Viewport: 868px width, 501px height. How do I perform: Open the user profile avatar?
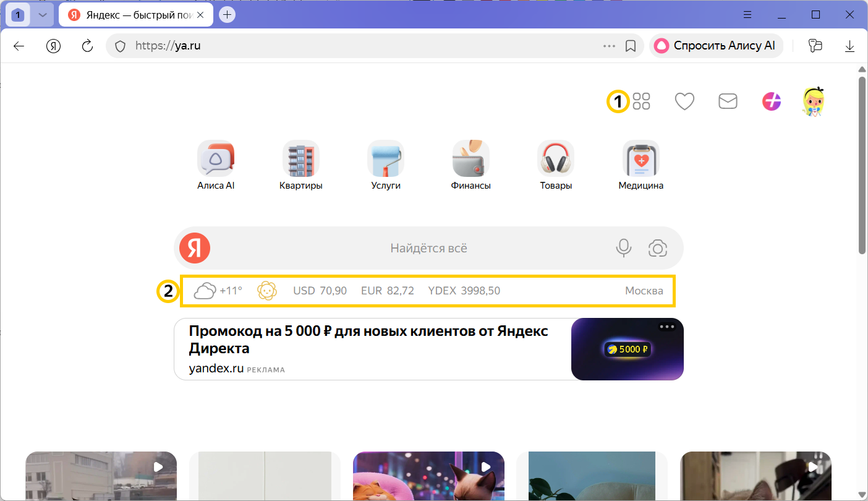814,101
